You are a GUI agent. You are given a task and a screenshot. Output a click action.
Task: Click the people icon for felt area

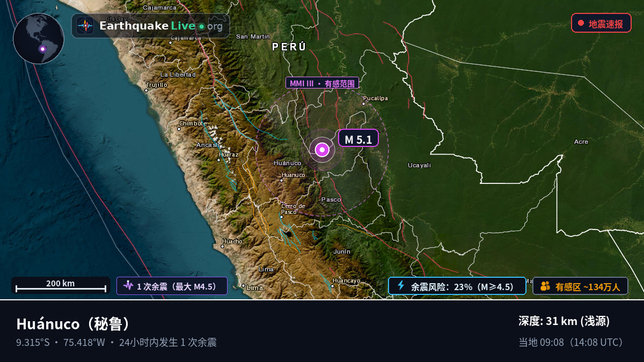tap(545, 286)
